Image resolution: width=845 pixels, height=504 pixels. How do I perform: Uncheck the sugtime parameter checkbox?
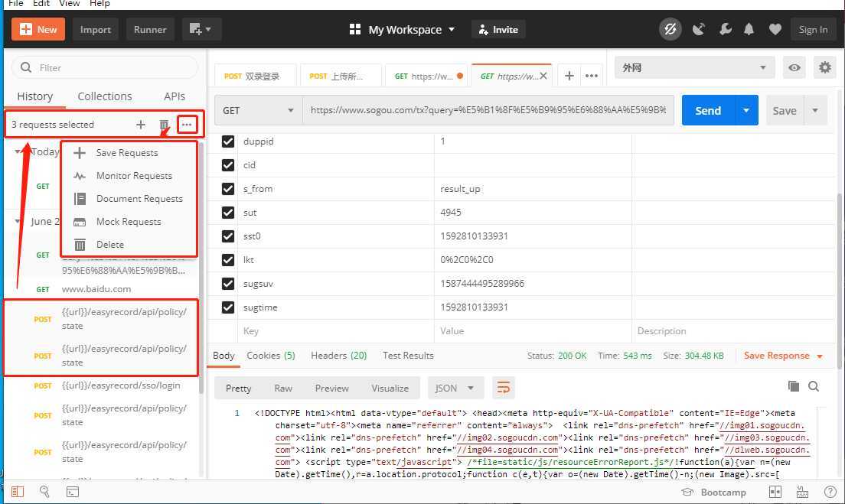(x=228, y=307)
